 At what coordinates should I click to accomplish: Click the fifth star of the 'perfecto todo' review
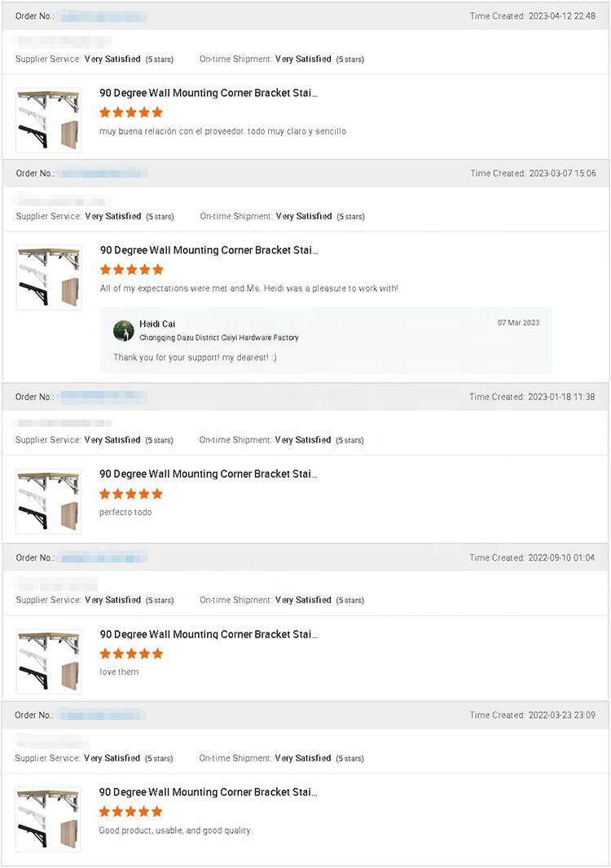156,493
